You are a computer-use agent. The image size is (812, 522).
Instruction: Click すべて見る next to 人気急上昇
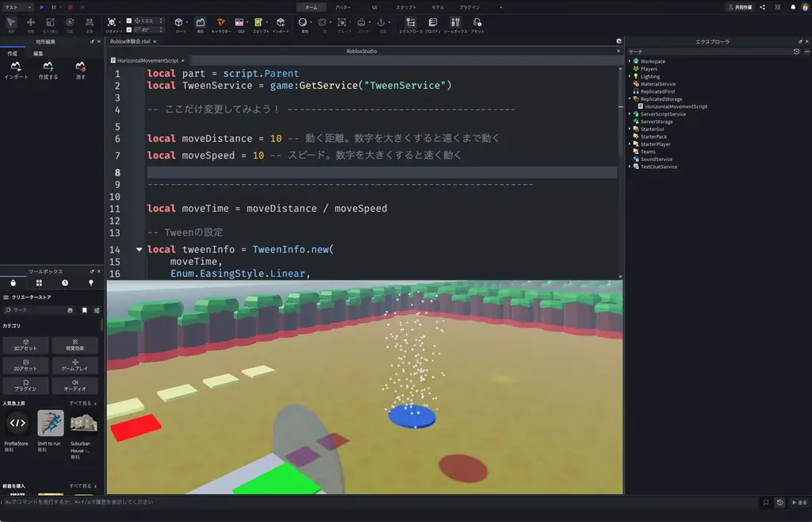(x=82, y=403)
